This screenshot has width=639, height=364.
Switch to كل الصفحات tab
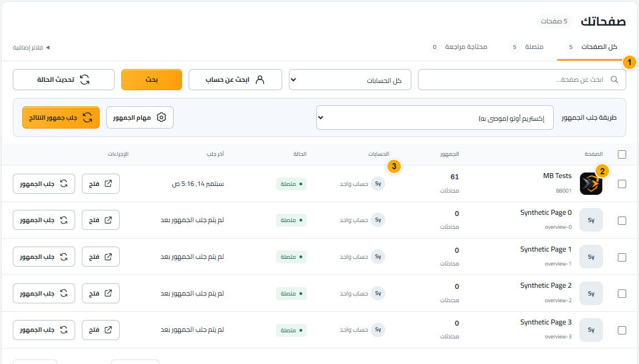pyautogui.click(x=592, y=47)
